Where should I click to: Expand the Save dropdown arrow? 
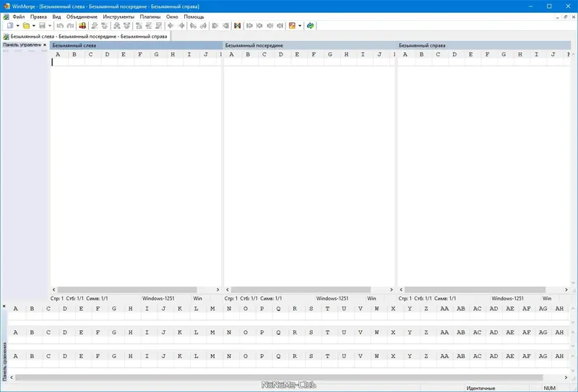(50, 26)
